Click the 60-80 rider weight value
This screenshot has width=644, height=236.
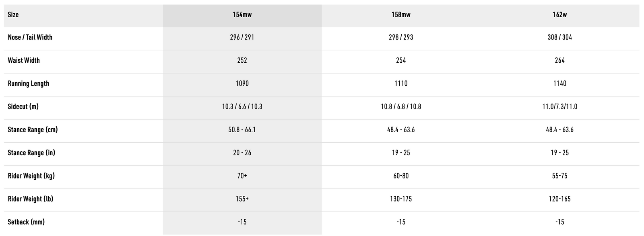[401, 176]
